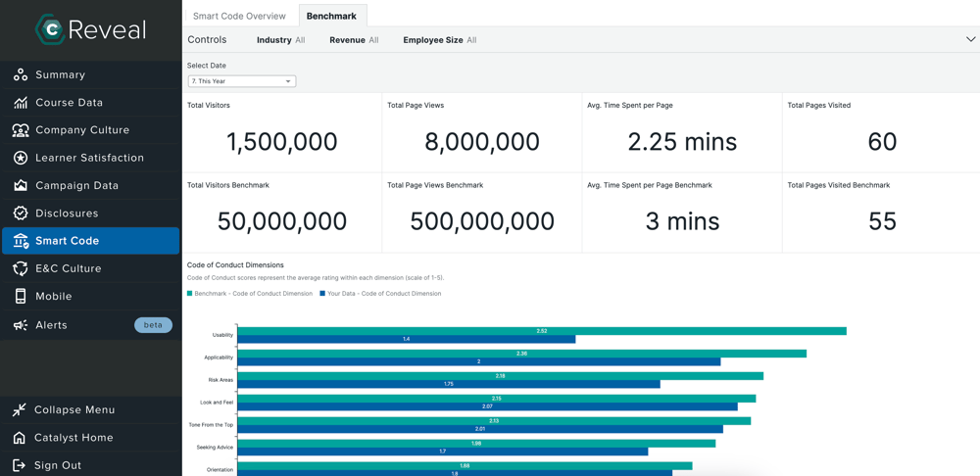The height and width of the screenshot is (476, 980).
Task: Click the Campaign Data icon
Action: 20,185
